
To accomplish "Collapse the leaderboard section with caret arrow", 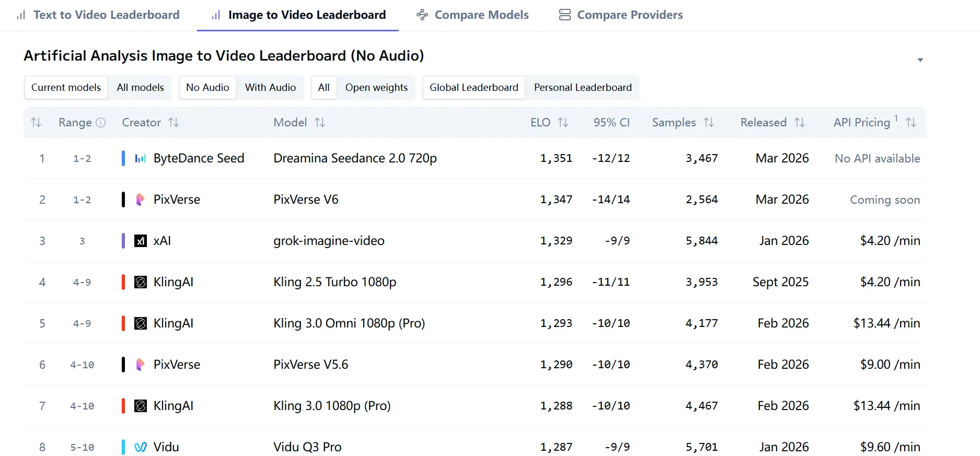I will pos(920,60).
